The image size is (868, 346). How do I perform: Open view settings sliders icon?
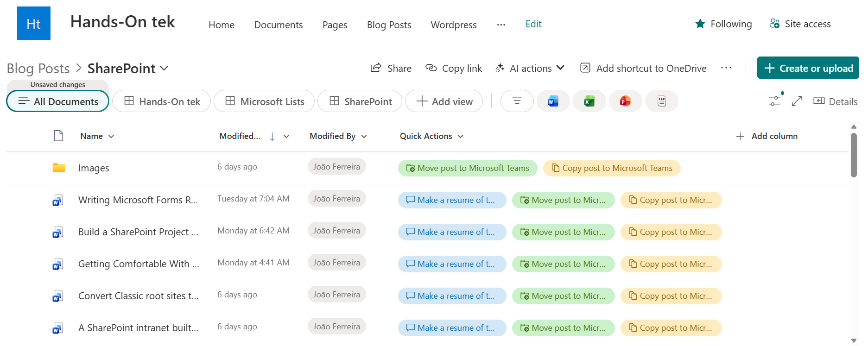point(775,101)
